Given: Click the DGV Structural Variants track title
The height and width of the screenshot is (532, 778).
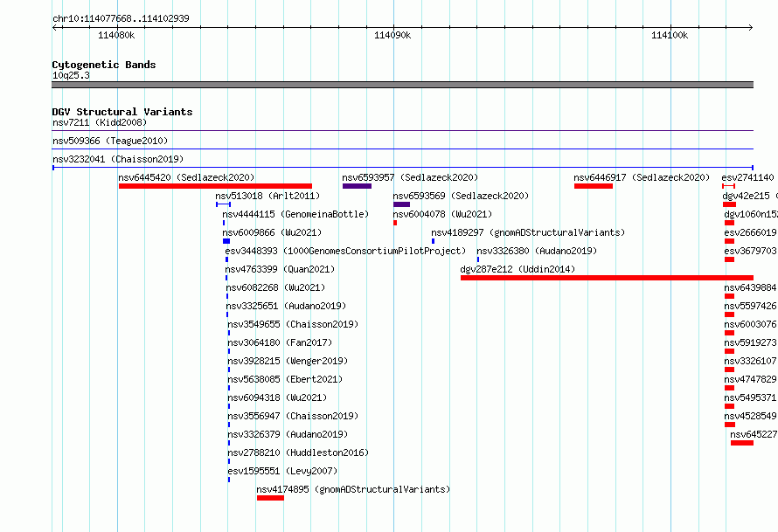Looking at the screenshot, I should point(122,112).
